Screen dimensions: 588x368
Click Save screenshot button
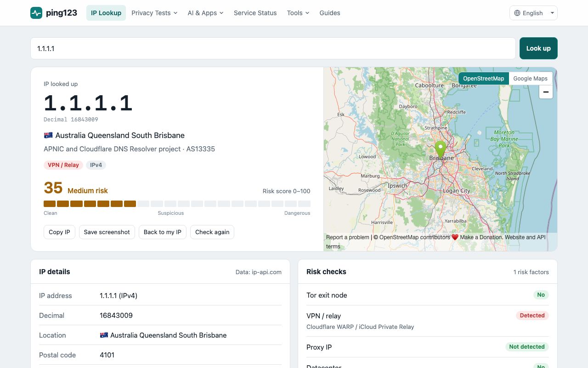pos(107,232)
